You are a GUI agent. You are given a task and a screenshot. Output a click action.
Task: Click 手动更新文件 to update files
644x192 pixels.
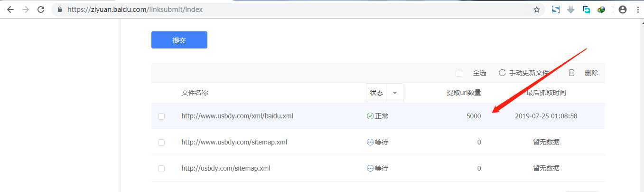529,73
